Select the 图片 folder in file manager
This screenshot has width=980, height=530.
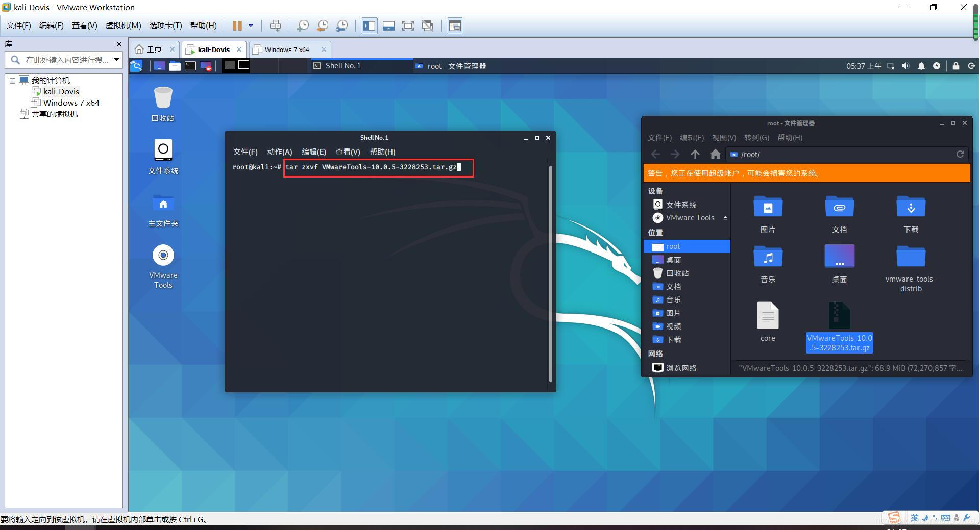coord(768,214)
